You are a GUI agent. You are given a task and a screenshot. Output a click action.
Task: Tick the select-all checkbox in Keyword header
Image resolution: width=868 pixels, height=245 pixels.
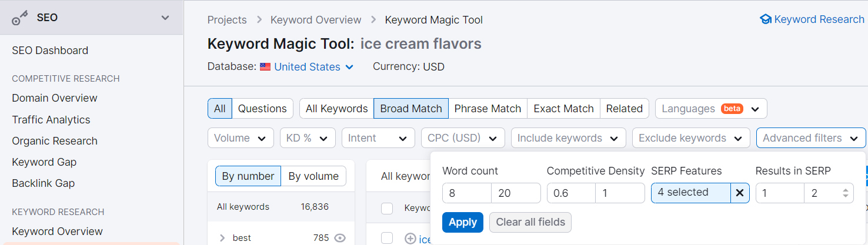(387, 208)
